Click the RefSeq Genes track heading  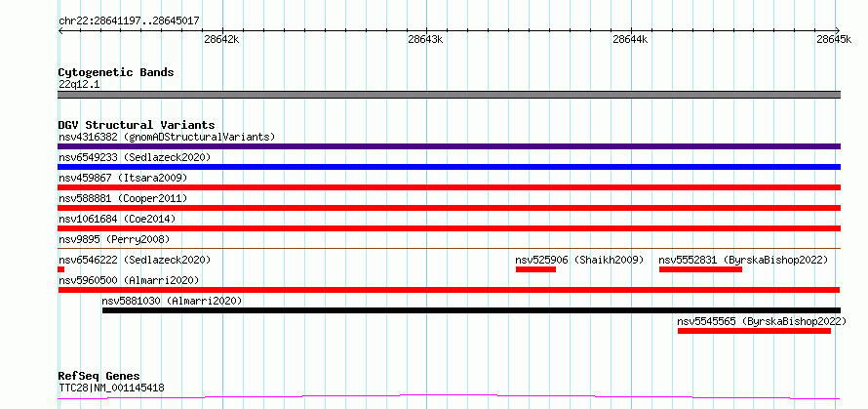[x=99, y=377]
